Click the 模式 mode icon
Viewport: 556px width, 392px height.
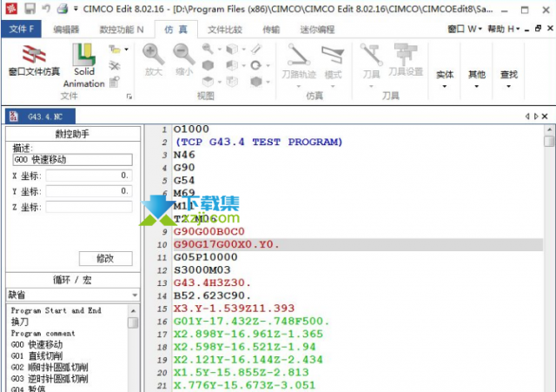(x=333, y=56)
